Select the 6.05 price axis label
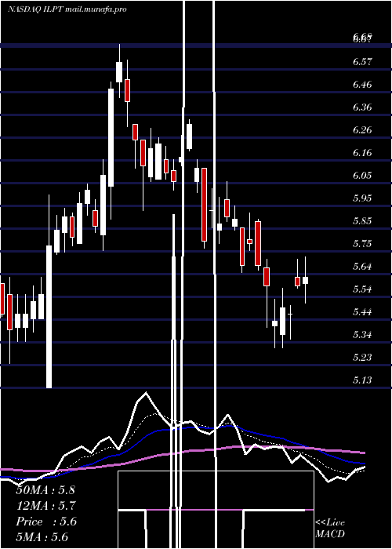 tap(362, 176)
